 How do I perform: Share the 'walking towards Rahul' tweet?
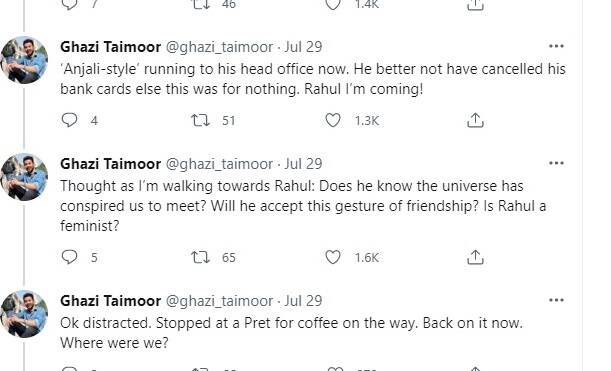475,257
